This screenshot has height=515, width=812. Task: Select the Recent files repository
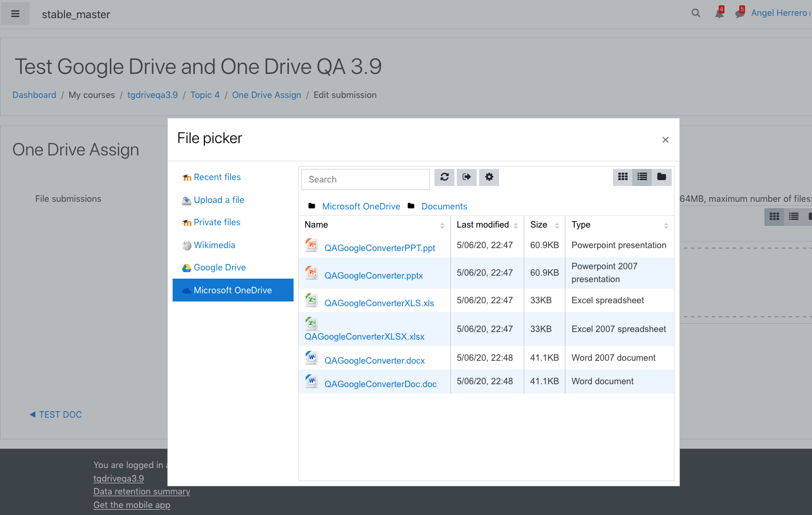tap(233, 177)
